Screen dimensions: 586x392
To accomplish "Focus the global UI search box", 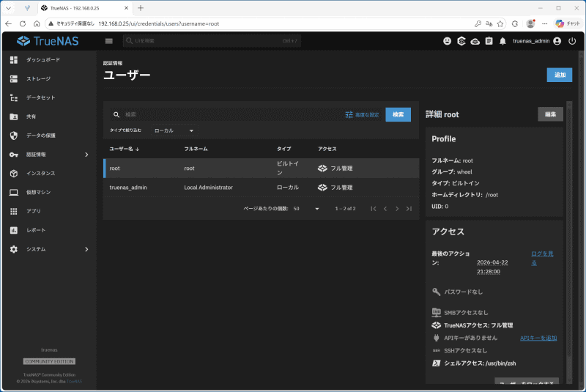I will pyautogui.click(x=212, y=41).
